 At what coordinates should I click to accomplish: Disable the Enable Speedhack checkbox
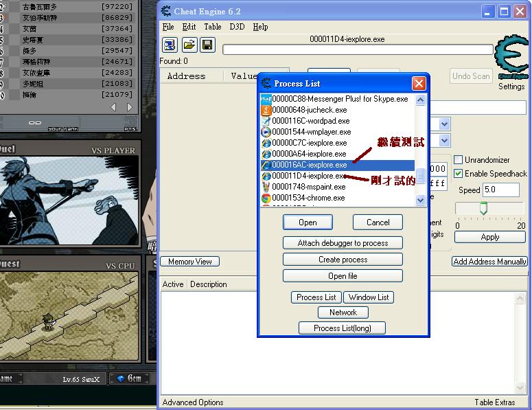[x=458, y=174]
